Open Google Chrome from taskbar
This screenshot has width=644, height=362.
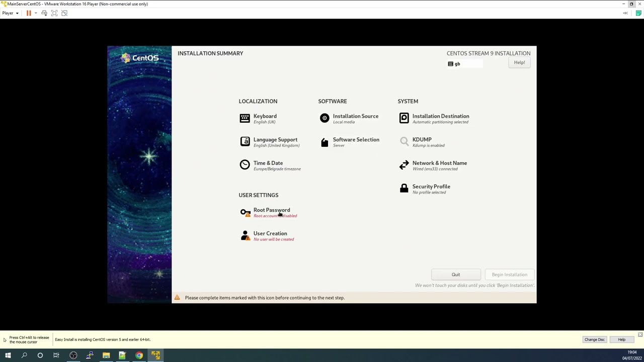pos(139,355)
